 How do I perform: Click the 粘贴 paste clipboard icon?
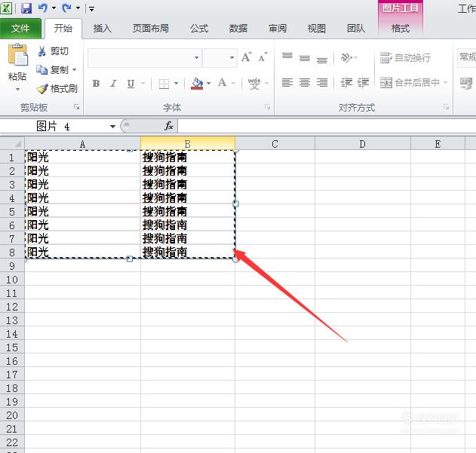point(17,54)
